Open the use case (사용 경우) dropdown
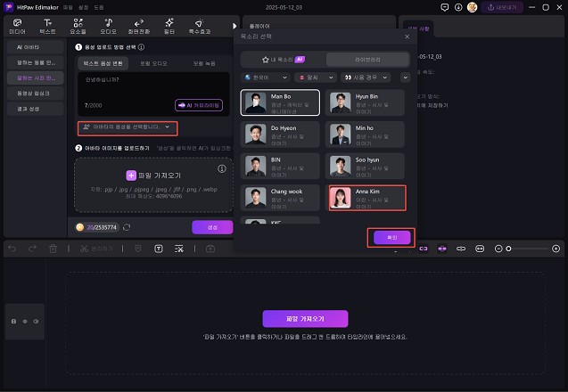 point(366,78)
